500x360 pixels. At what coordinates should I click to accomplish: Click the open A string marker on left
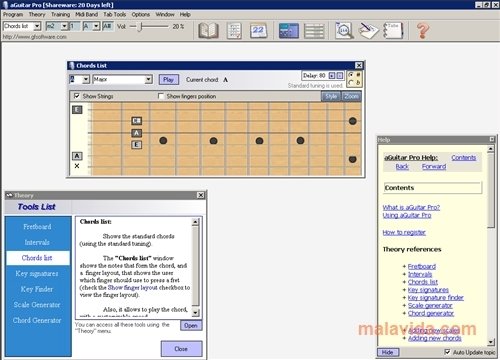point(77,156)
